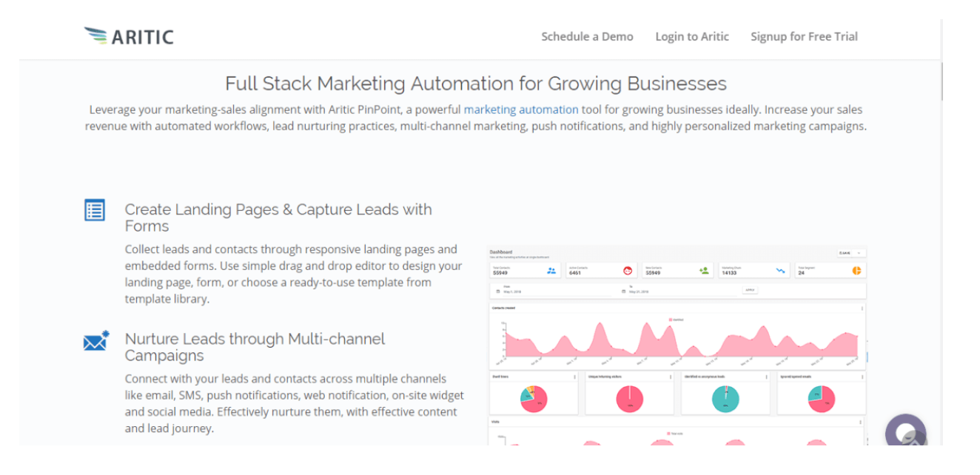Screen dimensions: 980x475
Task: Click the blue landing page document icon
Action: (95, 210)
